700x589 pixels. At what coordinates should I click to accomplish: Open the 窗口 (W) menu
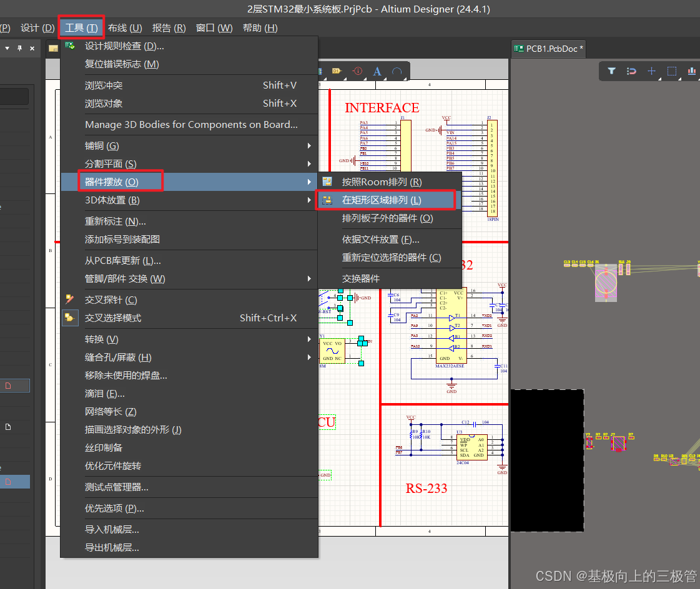click(214, 27)
